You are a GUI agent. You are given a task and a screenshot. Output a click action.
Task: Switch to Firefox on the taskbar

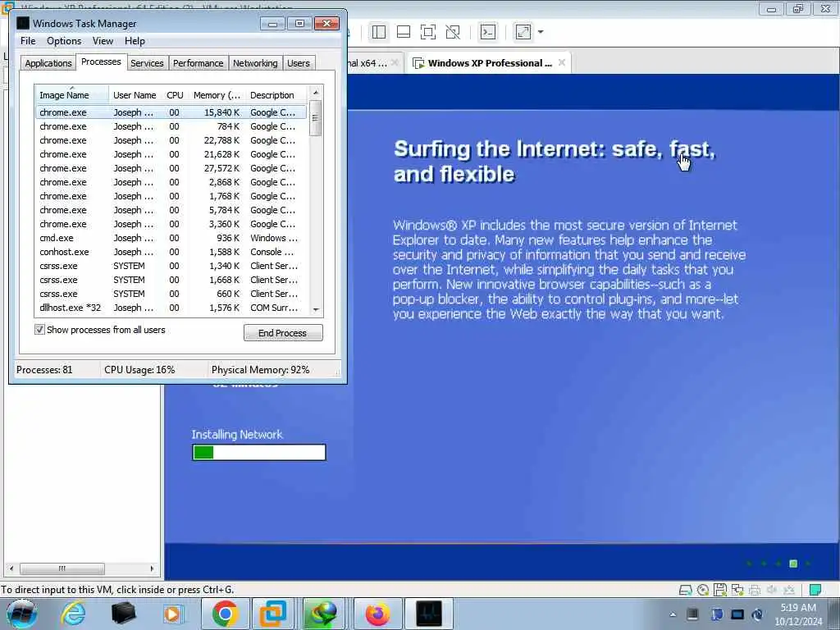tap(377, 614)
